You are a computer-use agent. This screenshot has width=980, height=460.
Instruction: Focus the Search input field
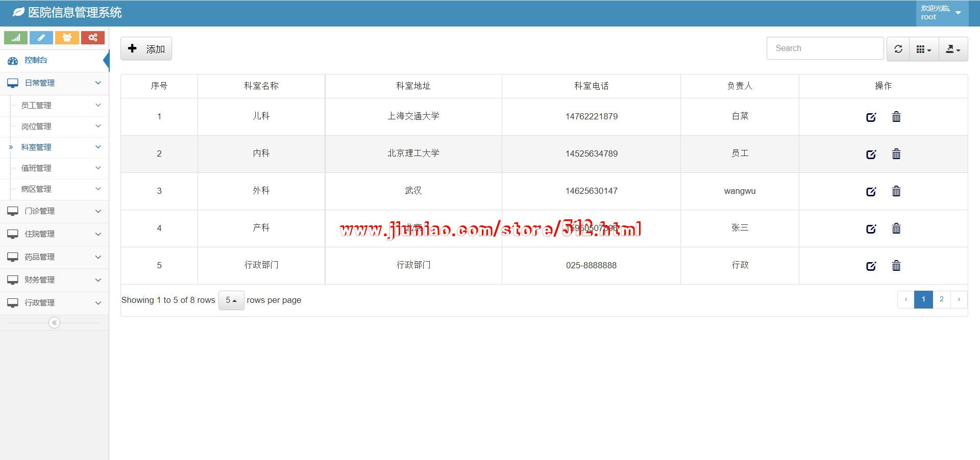pos(825,48)
